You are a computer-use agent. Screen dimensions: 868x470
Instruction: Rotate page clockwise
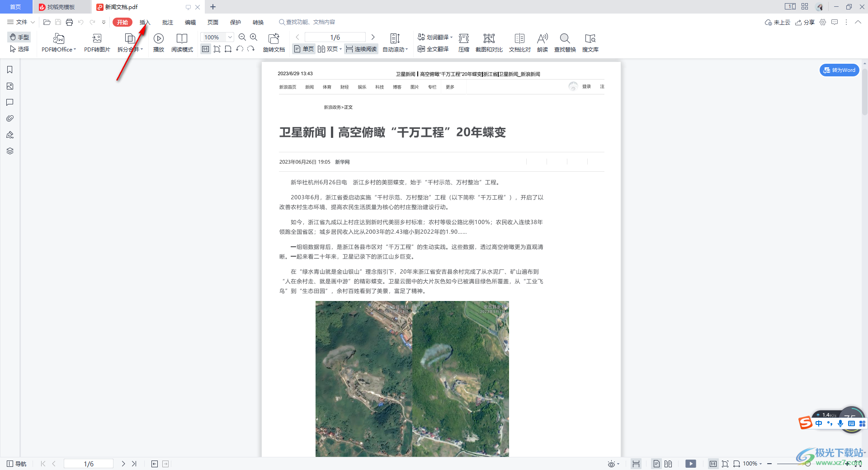(251, 49)
